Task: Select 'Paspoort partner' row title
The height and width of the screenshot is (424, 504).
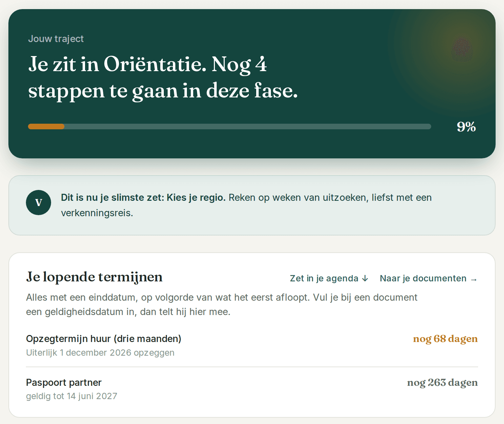Action: pos(64,382)
